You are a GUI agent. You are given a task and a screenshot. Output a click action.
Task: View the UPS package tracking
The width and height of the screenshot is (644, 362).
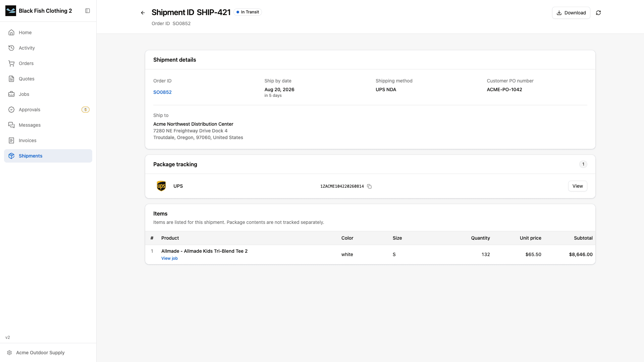coord(578,186)
